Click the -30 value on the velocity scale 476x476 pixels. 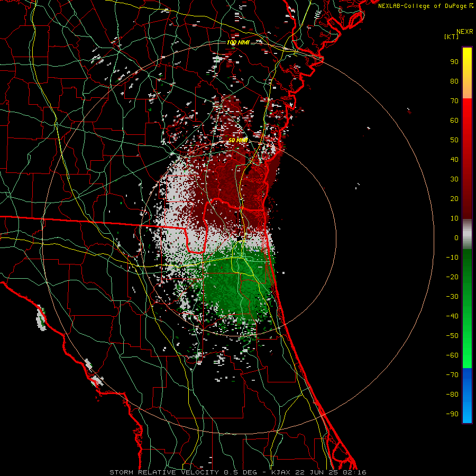point(452,297)
